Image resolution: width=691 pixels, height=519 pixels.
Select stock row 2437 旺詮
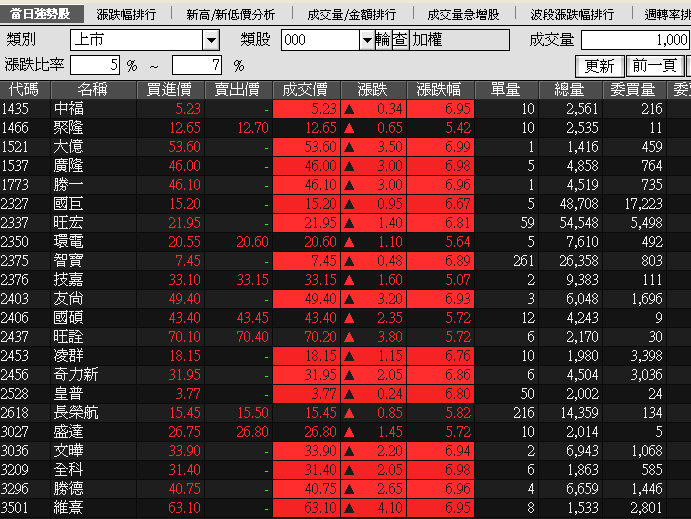point(346,337)
